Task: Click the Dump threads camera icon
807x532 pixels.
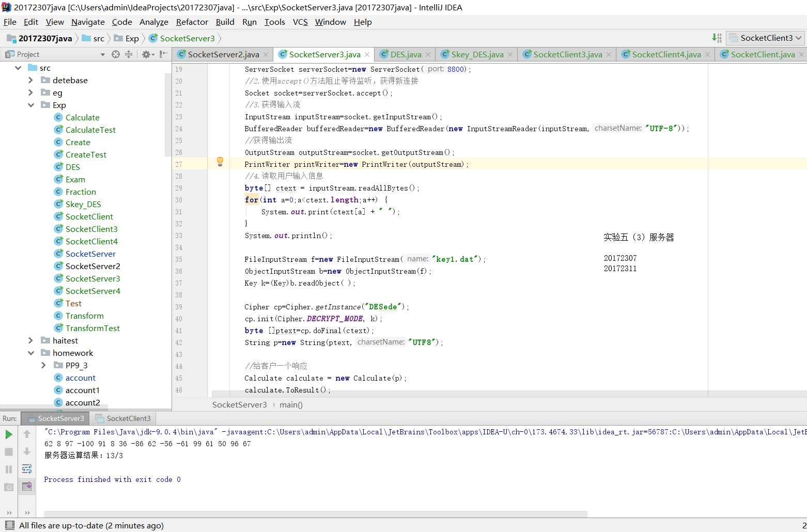Action: click(9, 487)
